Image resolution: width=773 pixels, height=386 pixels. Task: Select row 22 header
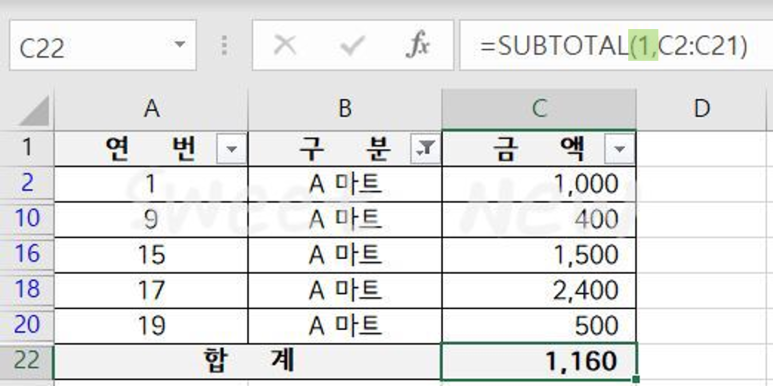tap(27, 361)
